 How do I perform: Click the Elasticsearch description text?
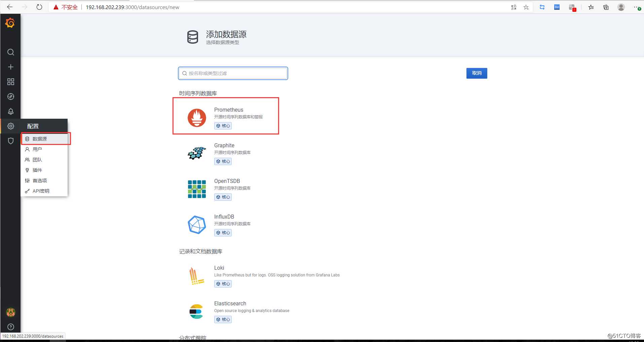coord(252,311)
